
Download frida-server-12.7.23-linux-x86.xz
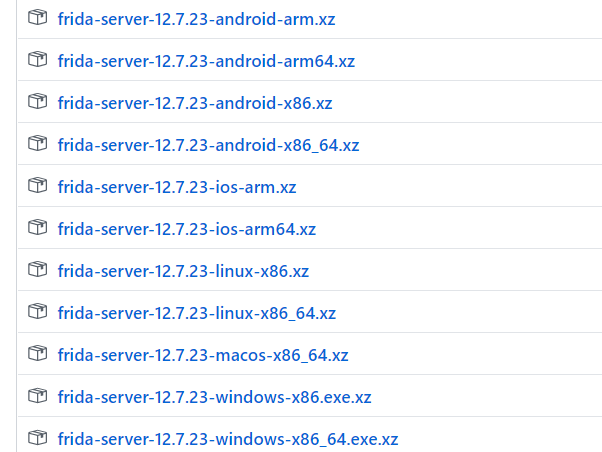183,271
